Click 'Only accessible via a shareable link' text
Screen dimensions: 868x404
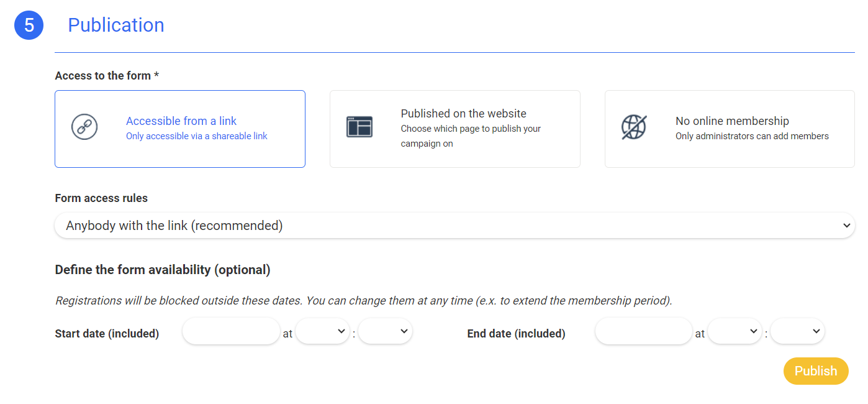(196, 136)
